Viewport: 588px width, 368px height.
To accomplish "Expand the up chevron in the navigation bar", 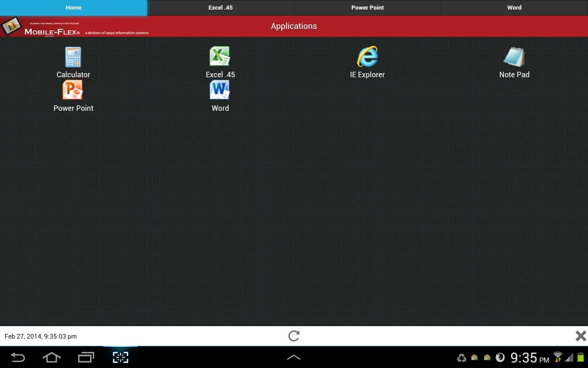I will click(294, 357).
